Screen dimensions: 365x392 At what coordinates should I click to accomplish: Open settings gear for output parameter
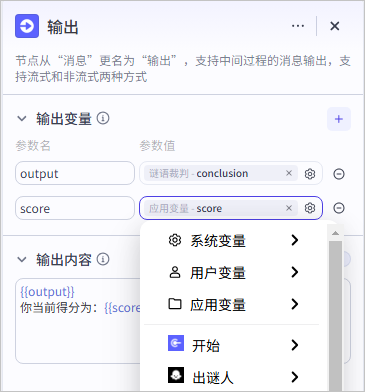click(310, 174)
